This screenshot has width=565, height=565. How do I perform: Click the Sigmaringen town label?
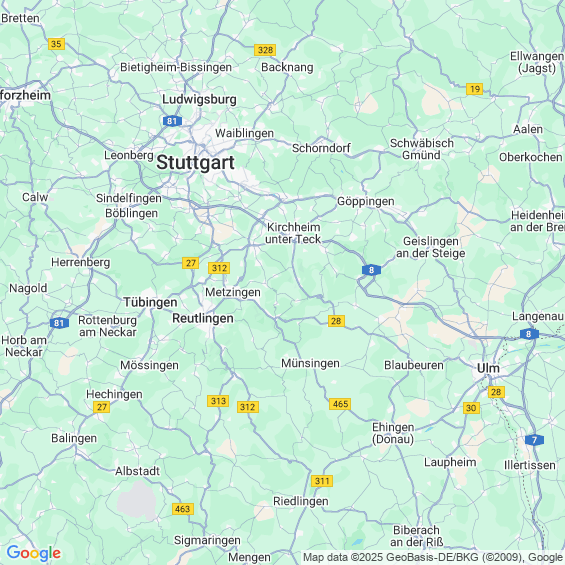click(207, 540)
